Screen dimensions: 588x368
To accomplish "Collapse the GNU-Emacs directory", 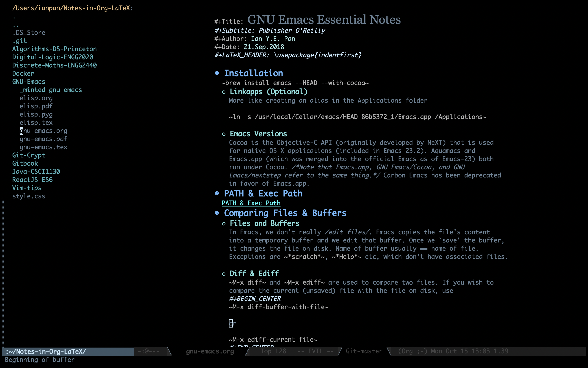I will pos(29,82).
